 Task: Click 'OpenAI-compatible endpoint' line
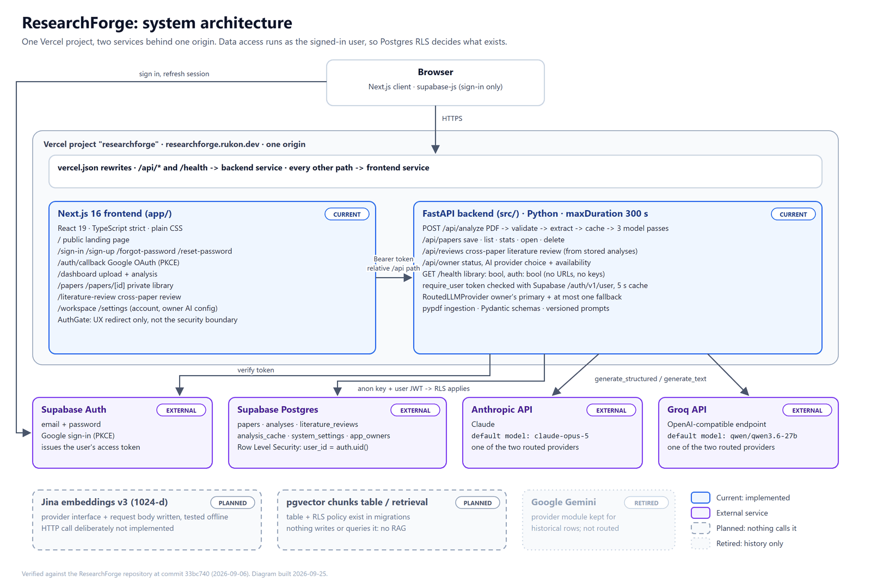click(x=716, y=424)
